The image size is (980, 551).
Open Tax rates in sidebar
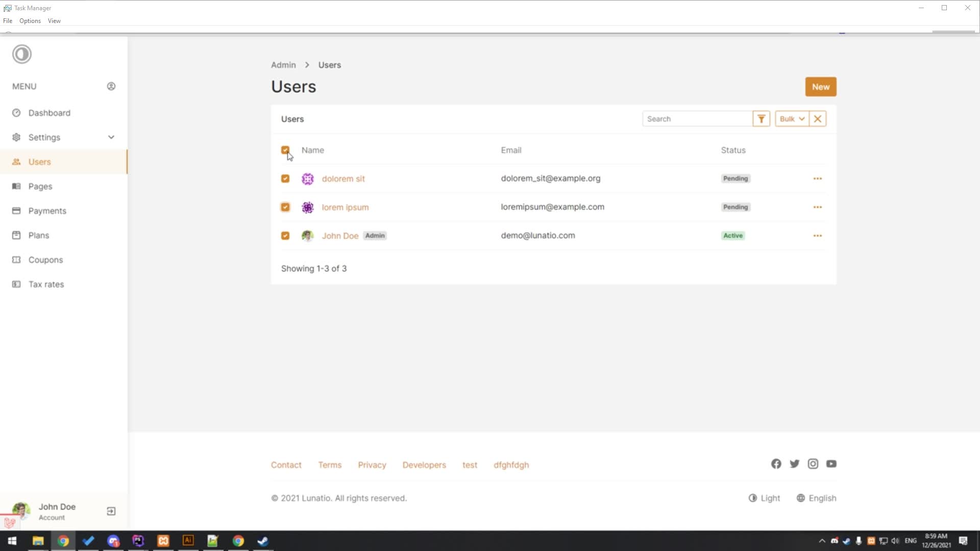(x=64, y=284)
